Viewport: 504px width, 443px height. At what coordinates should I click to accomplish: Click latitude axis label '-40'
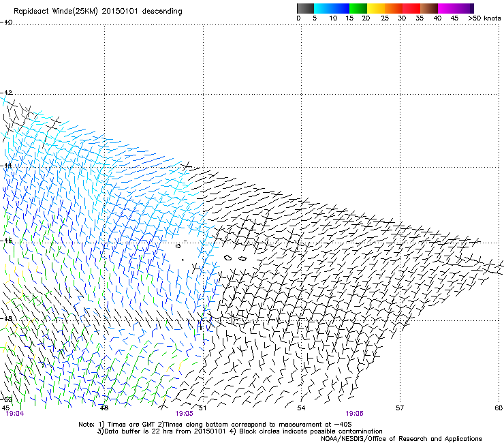(6, 22)
